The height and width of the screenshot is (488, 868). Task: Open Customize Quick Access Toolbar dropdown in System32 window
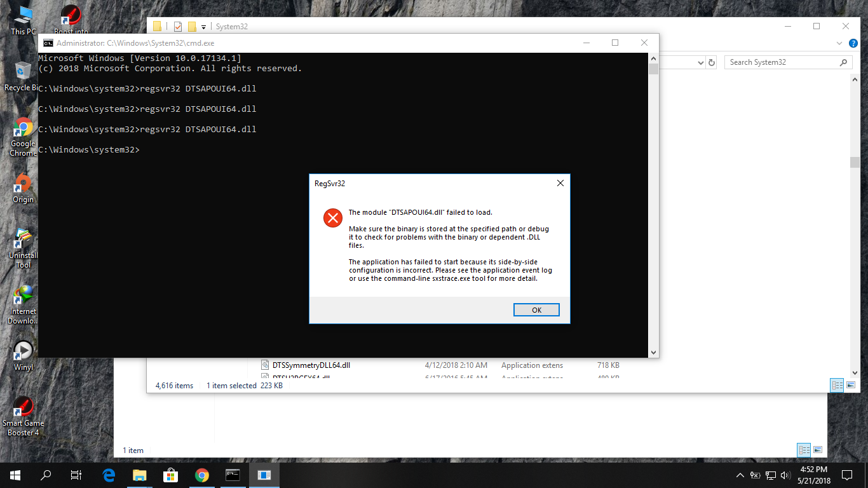point(203,27)
